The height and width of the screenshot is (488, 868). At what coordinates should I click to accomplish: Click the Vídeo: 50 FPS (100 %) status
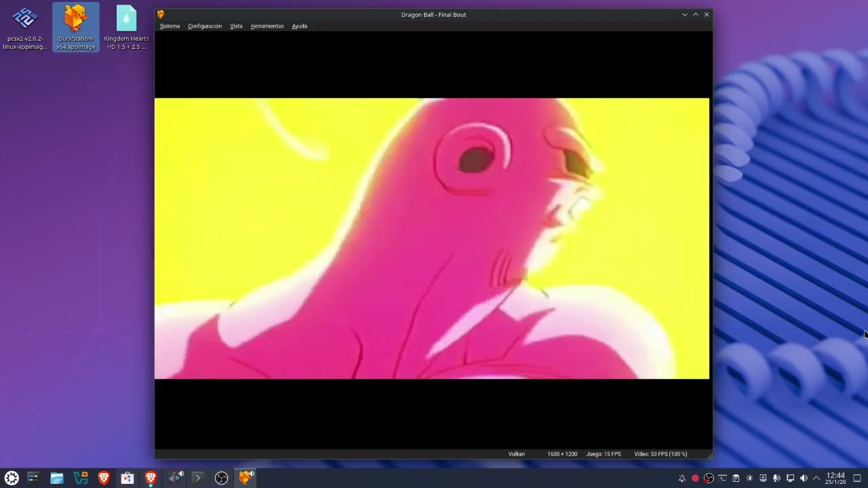coord(660,454)
